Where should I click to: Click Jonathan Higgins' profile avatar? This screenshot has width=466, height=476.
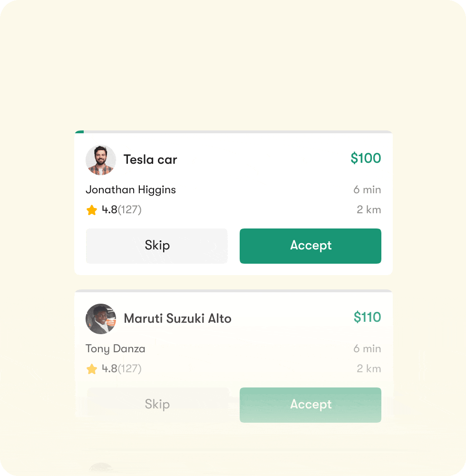(101, 160)
